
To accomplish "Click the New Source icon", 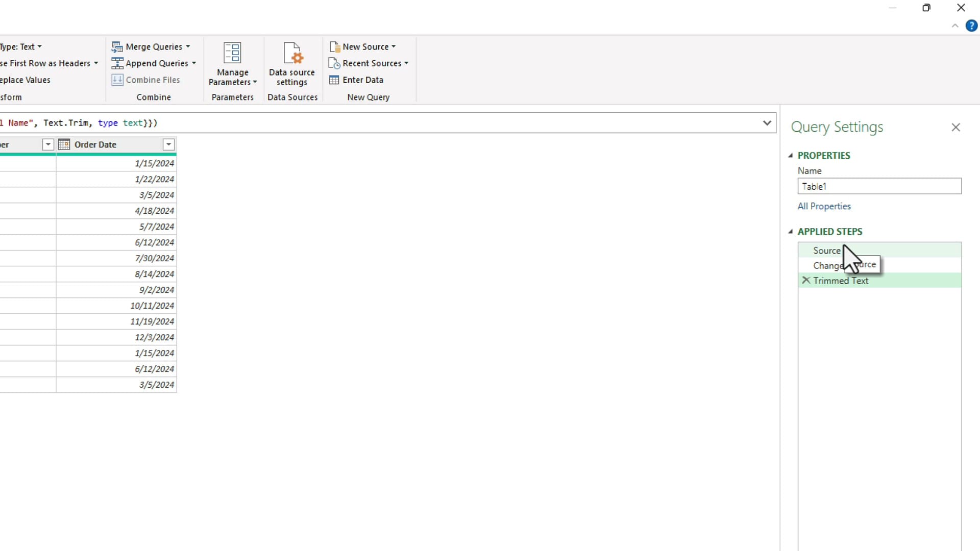I will pos(334,47).
